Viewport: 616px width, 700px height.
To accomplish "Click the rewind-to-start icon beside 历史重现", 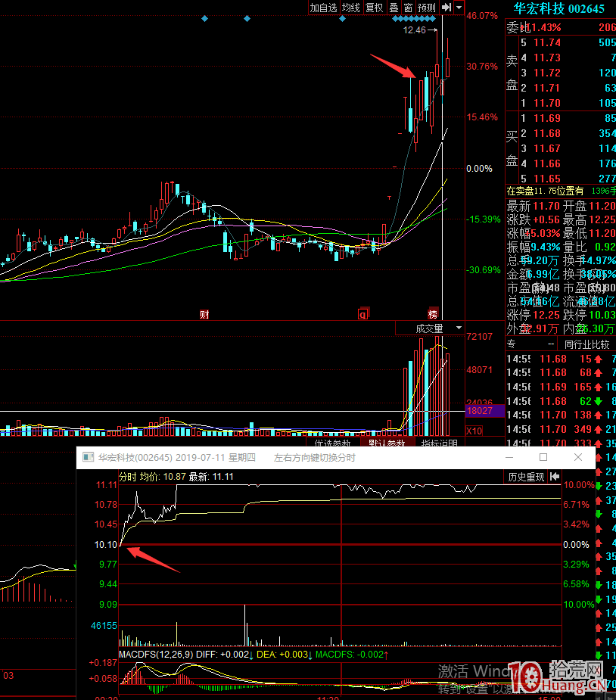I will point(555,477).
